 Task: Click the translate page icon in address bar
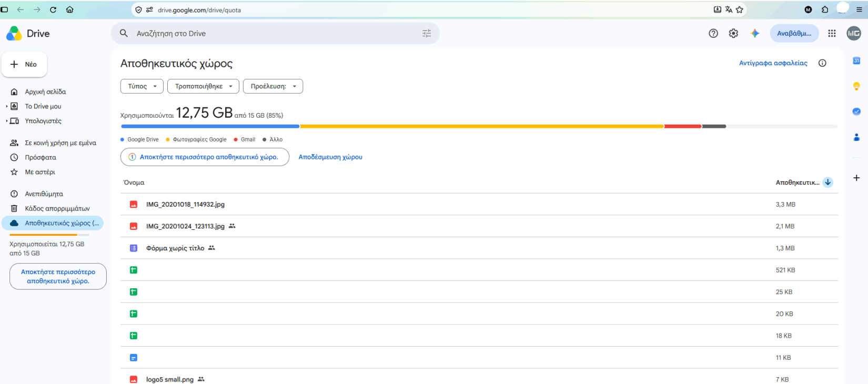[x=729, y=9]
